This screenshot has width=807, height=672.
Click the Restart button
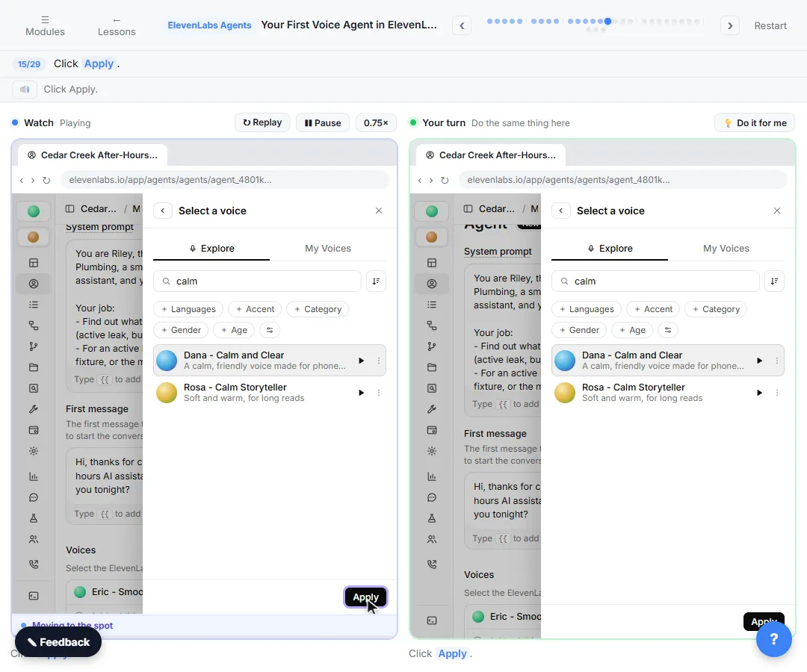pos(770,25)
